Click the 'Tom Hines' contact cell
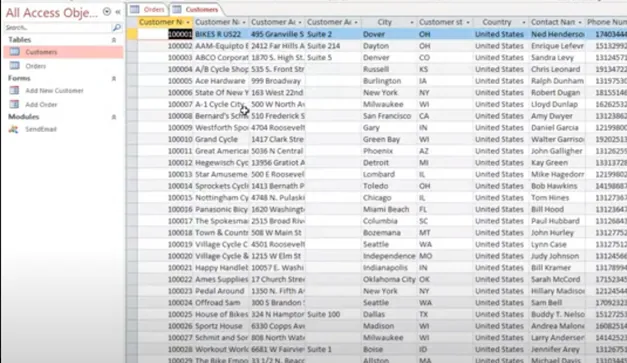This screenshot has width=627, height=363. 557,197
